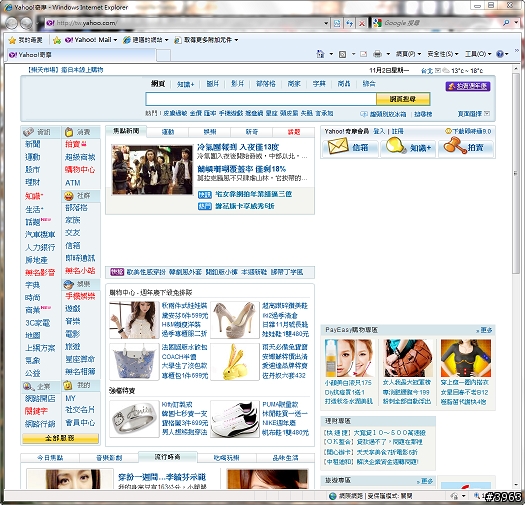Open the 安全性(S) Safety menu

coord(443,54)
